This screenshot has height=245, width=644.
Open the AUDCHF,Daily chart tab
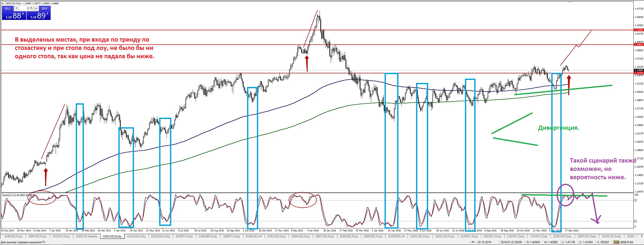click(x=611, y=236)
